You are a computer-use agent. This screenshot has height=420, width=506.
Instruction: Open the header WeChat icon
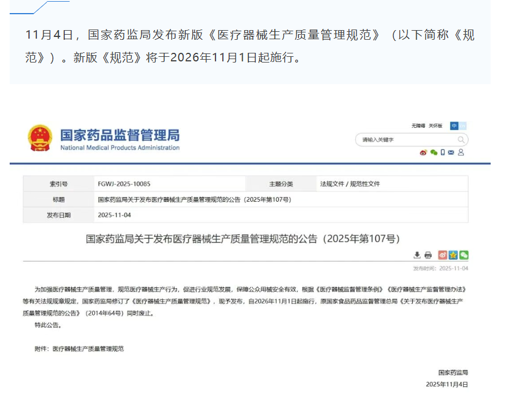coord(434,152)
